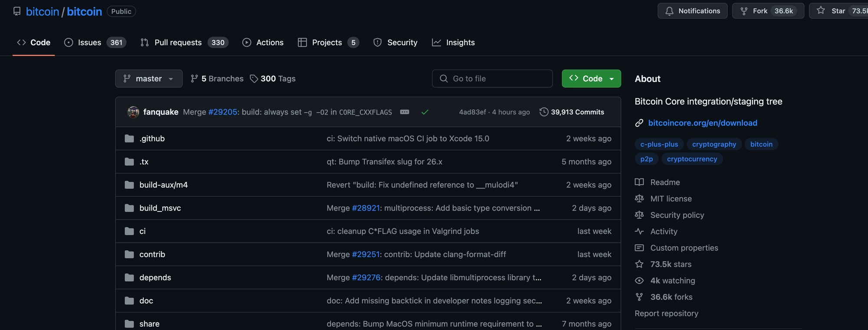868x330 pixels.
Task: Open fanquake author link
Action: point(161,112)
